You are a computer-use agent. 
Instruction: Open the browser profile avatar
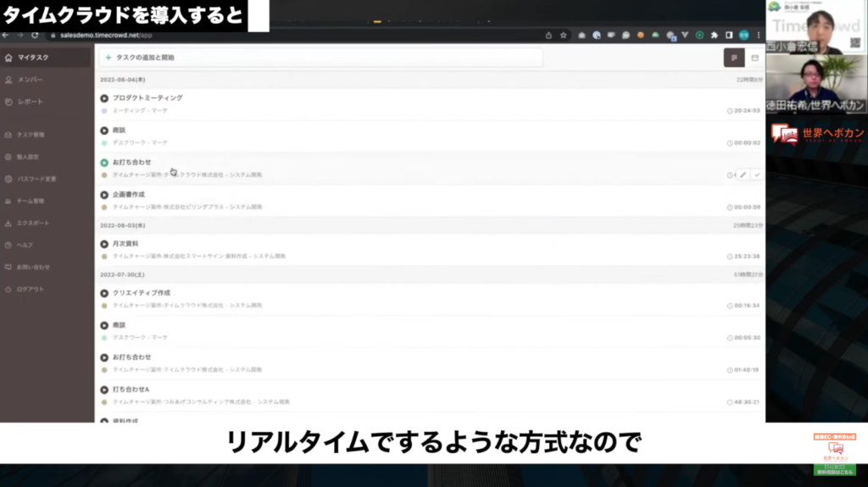[744, 35]
